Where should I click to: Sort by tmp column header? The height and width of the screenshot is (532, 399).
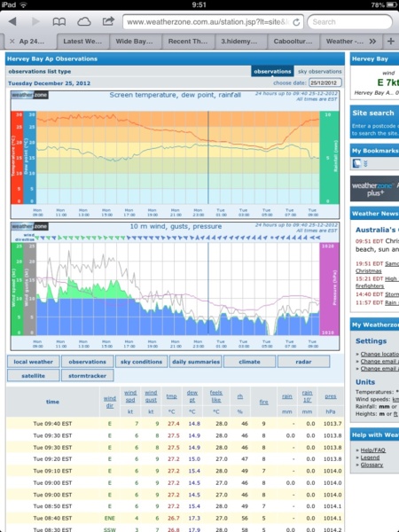(171, 396)
